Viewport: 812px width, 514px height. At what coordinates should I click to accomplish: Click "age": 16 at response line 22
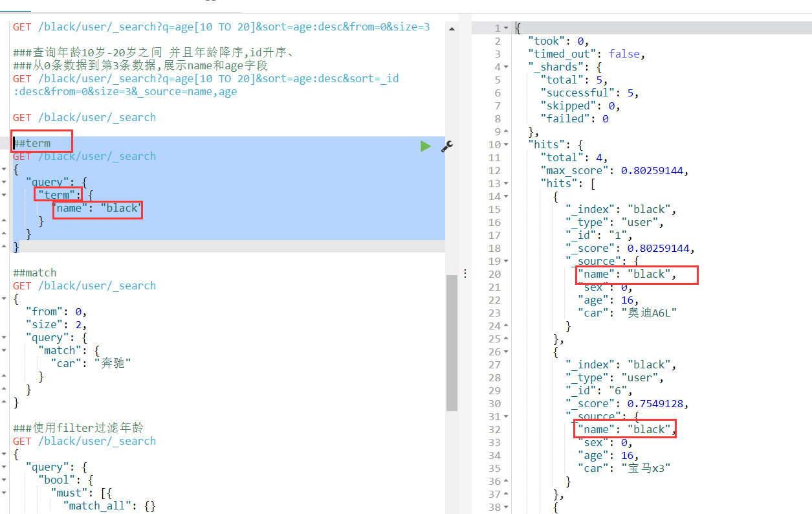(x=609, y=300)
